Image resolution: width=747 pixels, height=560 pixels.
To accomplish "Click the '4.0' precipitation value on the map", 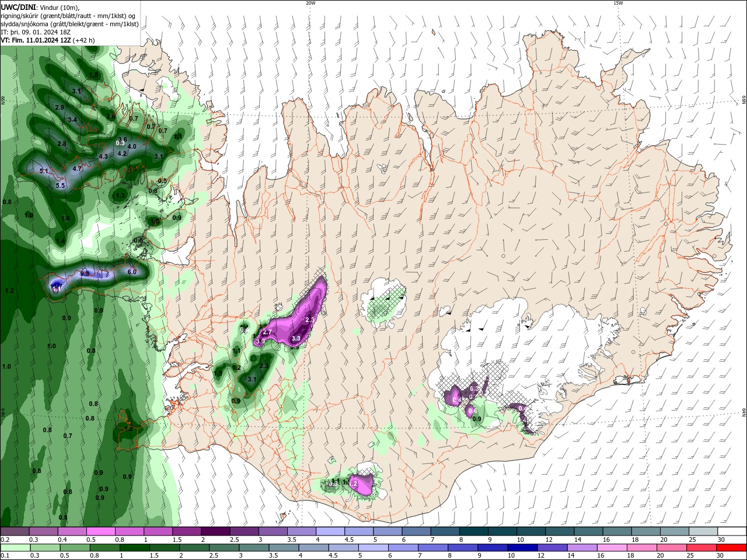I will [x=132, y=146].
